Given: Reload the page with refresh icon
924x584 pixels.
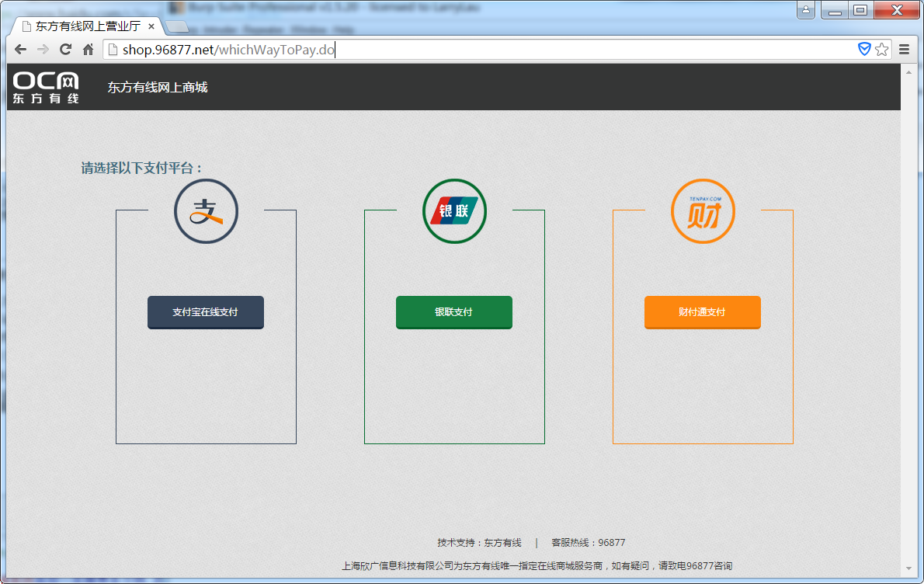Looking at the screenshot, I should [x=65, y=50].
